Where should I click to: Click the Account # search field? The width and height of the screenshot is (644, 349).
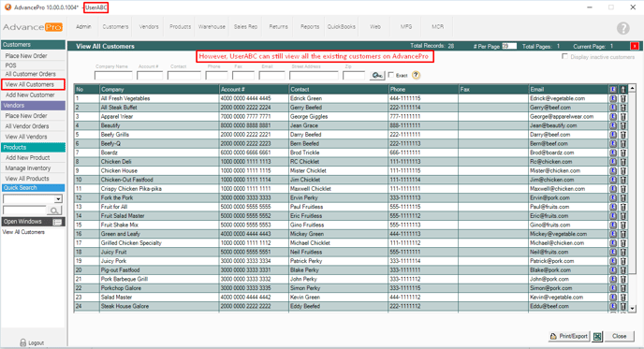tap(150, 76)
